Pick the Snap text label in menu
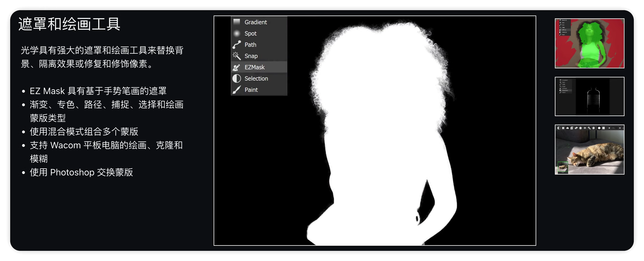644x261 pixels. point(251,56)
